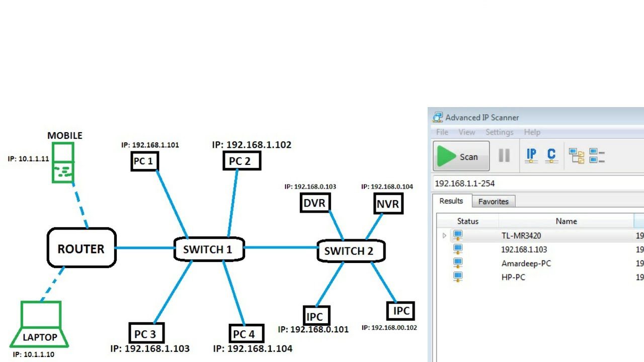Select the TL-MR3420 device status icon
This screenshot has height=362, width=644.
[x=458, y=235]
